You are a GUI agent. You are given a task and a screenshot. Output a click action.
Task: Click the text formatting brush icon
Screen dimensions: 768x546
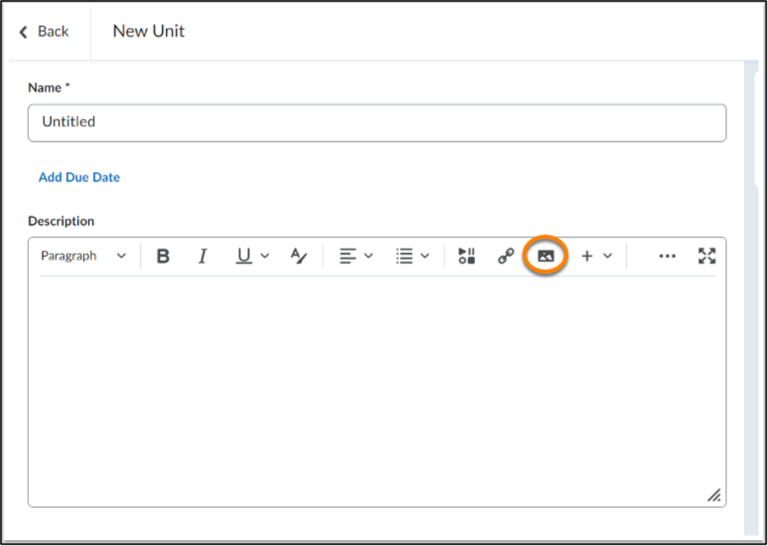pos(298,256)
